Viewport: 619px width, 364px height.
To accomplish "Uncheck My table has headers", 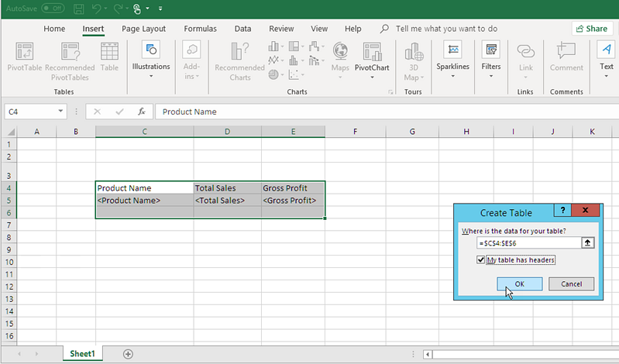I will click(482, 260).
